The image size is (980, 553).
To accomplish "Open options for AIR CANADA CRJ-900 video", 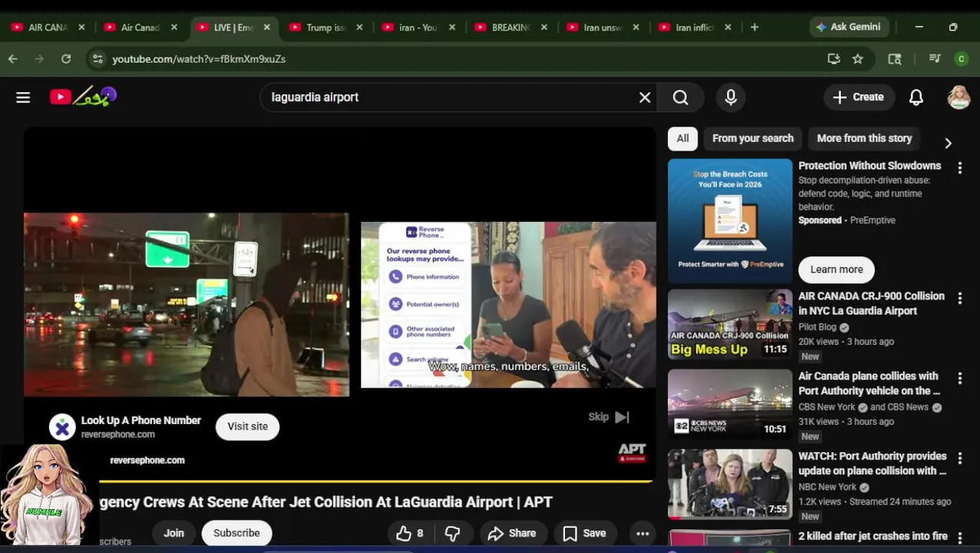I will pyautogui.click(x=959, y=297).
